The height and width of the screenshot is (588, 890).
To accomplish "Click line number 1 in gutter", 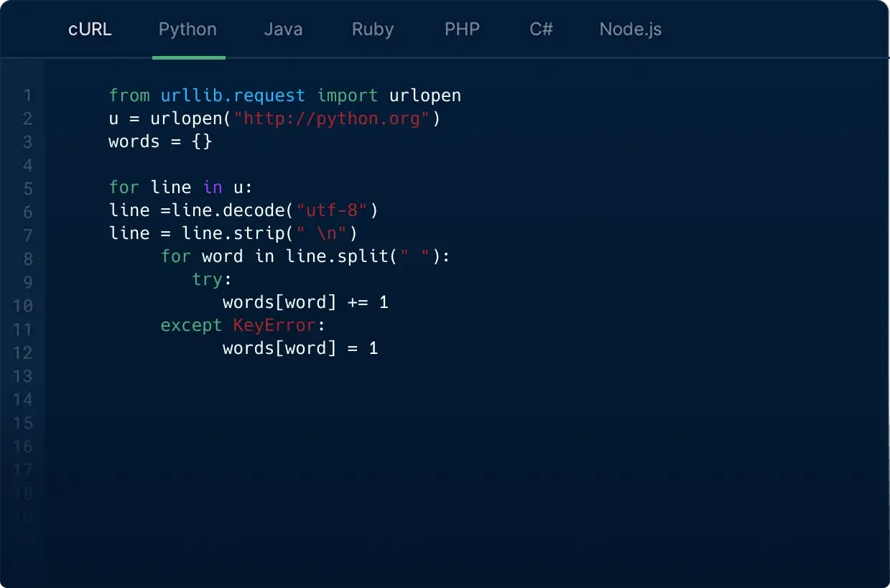I will [x=27, y=95].
